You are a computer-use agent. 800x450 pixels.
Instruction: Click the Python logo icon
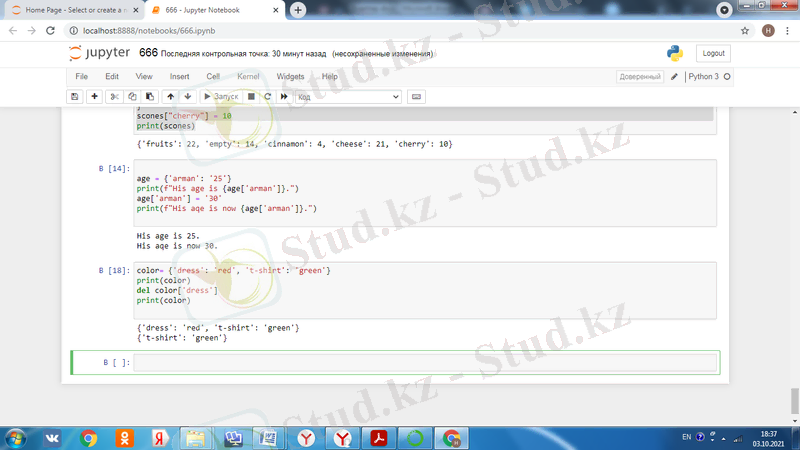pos(675,53)
